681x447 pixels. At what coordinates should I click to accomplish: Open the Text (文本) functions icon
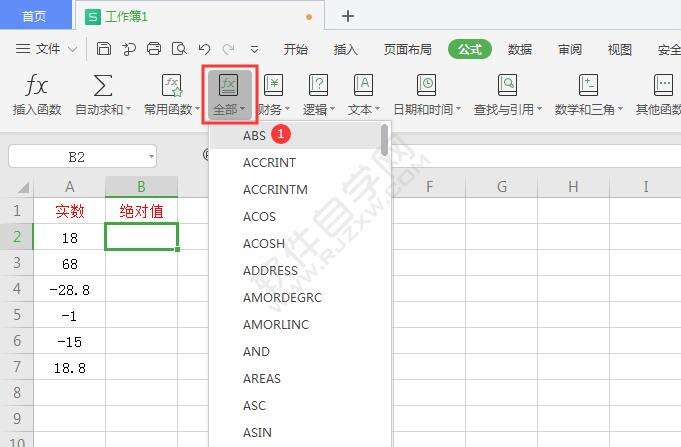tap(364, 85)
